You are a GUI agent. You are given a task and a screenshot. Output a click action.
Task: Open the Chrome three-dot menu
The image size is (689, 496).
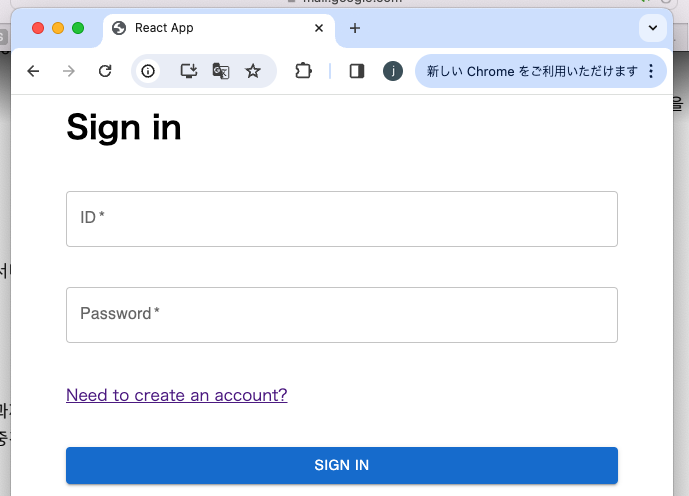coord(651,71)
